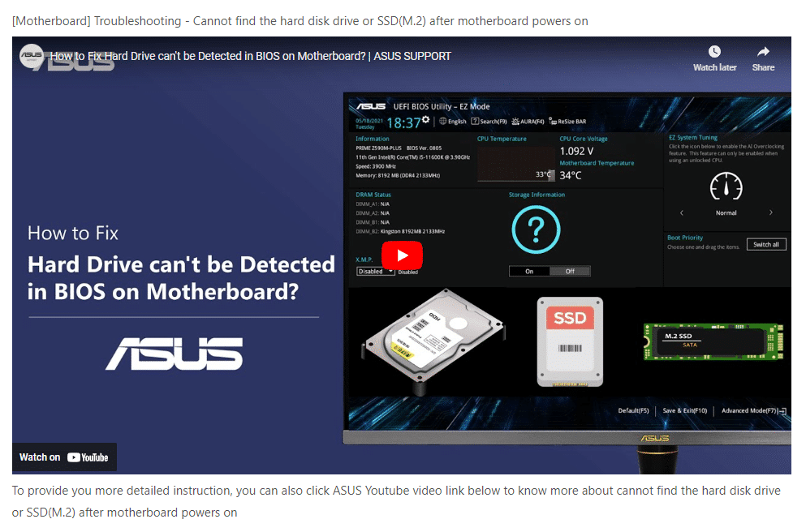Click the EZ System Tuning gauge icon

tap(726, 186)
